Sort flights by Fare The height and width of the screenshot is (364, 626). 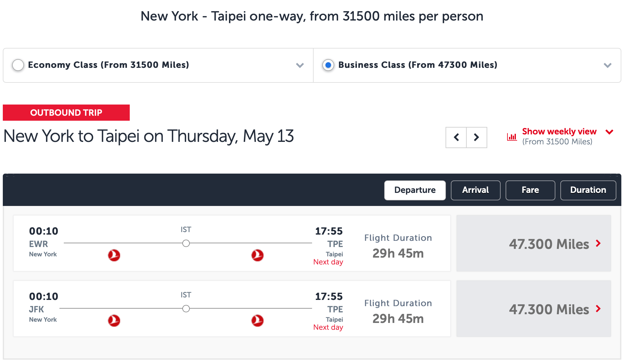click(x=530, y=190)
